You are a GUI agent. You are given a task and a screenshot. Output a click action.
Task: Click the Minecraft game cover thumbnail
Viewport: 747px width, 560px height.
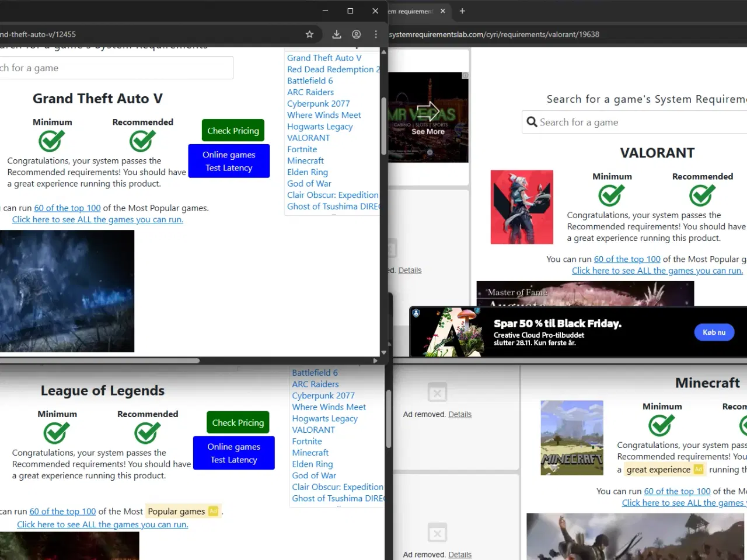[572, 437]
